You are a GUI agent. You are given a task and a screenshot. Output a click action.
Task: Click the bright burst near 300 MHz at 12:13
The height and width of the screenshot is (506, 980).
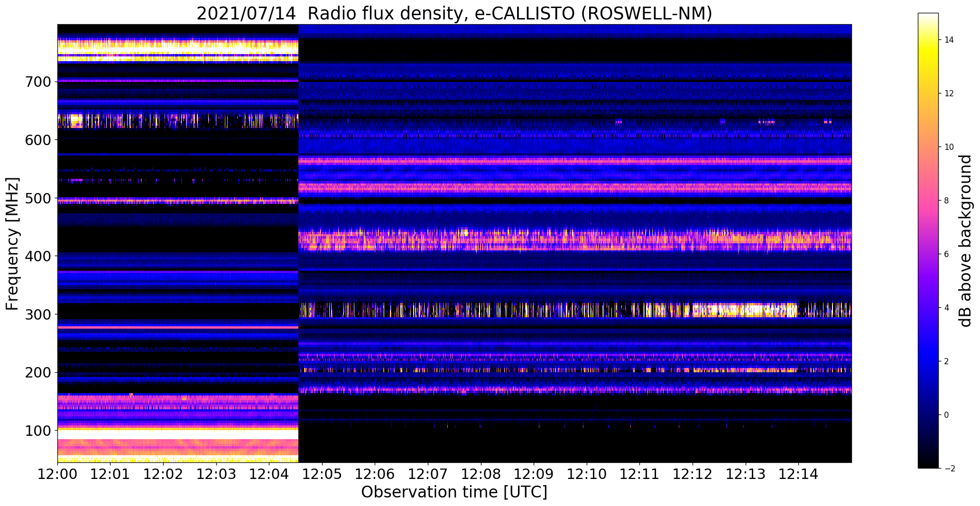tap(747, 311)
